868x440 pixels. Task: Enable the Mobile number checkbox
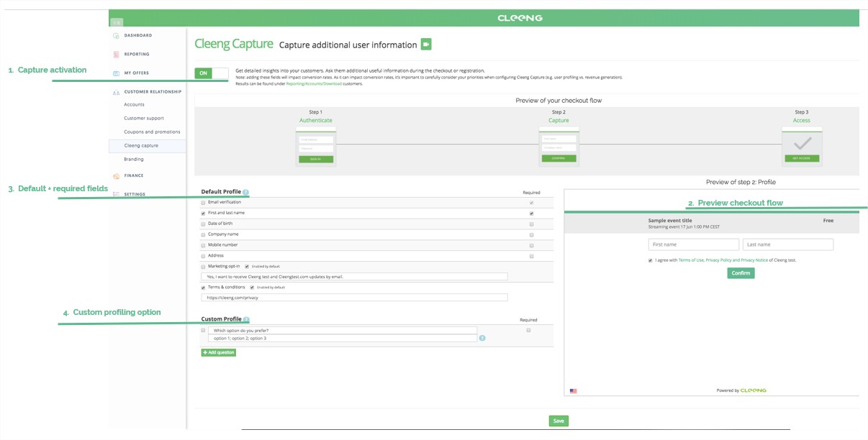coord(203,245)
